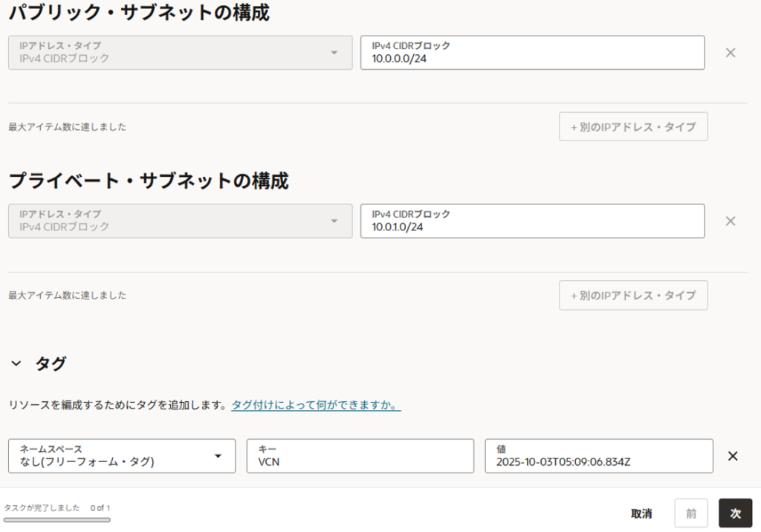Screen dimensions: 761x532
Task: Add 別のIPアドレス・タイプ under private subnet
Action: [633, 295]
